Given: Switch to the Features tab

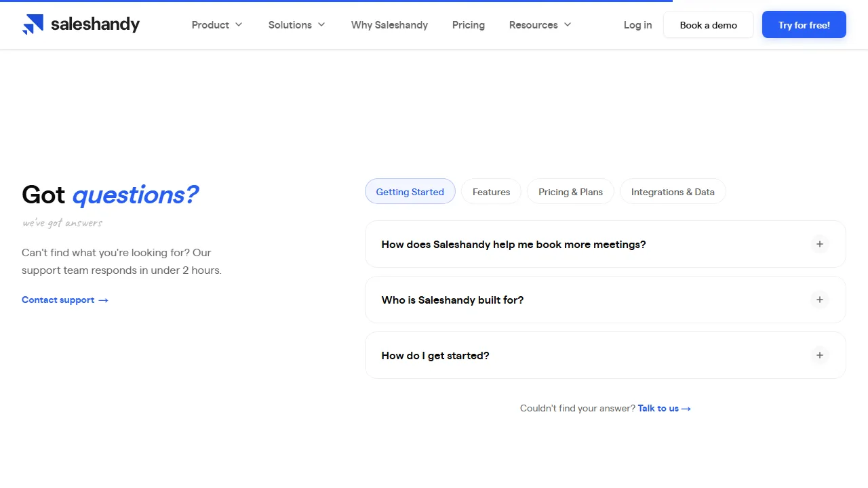Looking at the screenshot, I should [x=491, y=192].
